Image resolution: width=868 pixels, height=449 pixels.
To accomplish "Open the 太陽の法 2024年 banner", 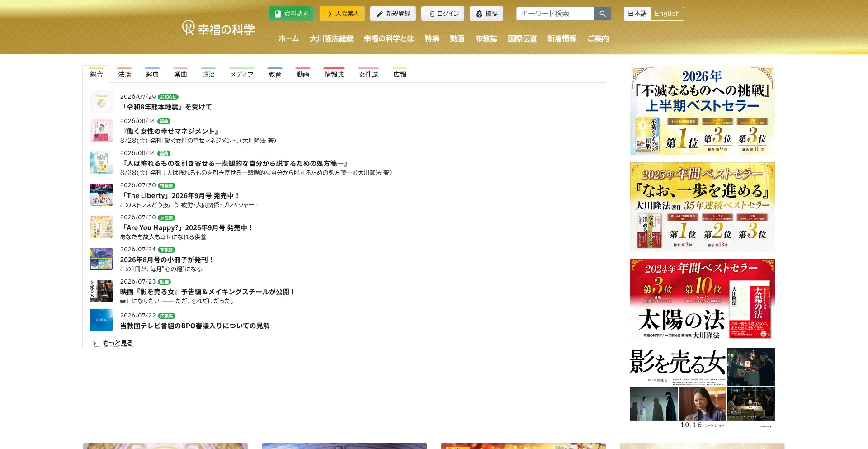I will [702, 299].
